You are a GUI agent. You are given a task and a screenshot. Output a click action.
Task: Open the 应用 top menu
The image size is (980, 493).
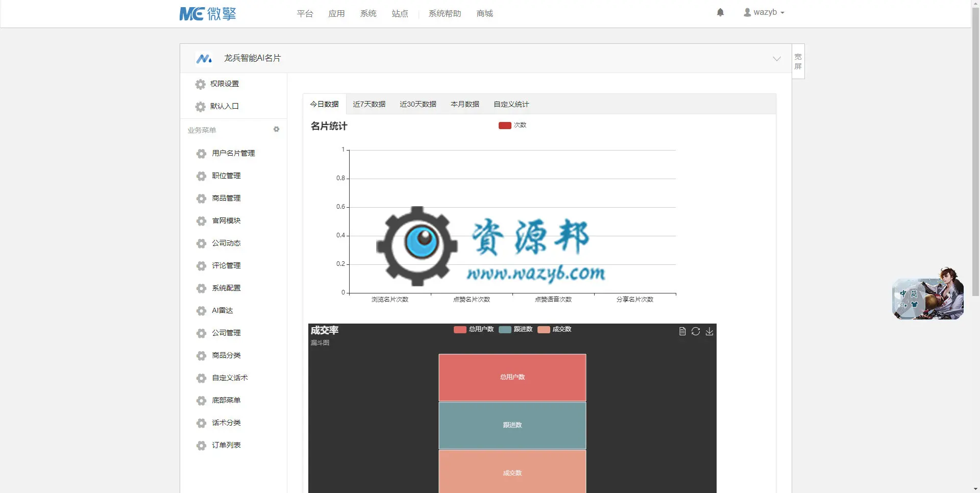click(336, 14)
